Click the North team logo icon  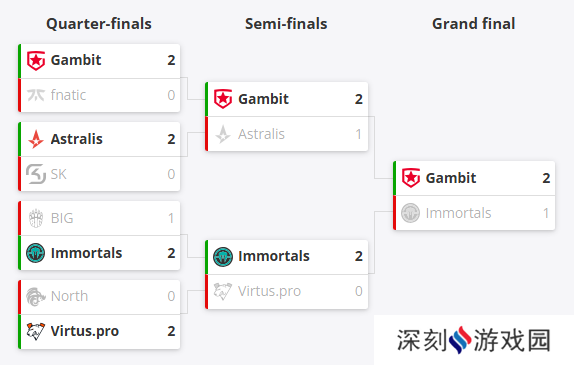click(36, 296)
